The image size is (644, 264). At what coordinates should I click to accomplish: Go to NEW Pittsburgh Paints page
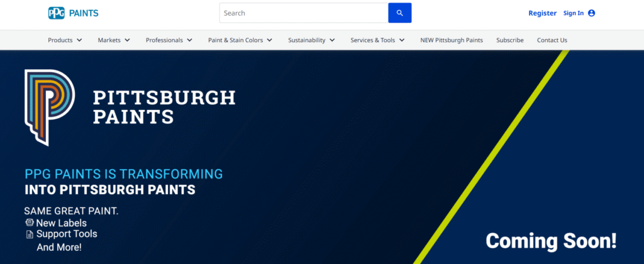coord(452,40)
